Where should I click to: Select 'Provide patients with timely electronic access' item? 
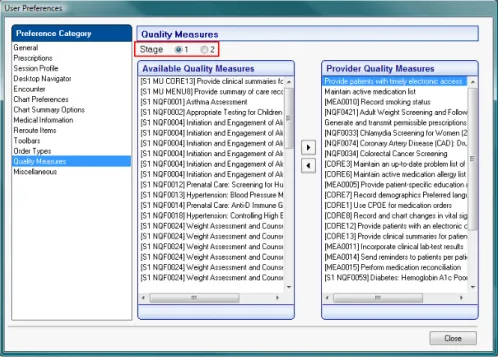click(x=395, y=81)
